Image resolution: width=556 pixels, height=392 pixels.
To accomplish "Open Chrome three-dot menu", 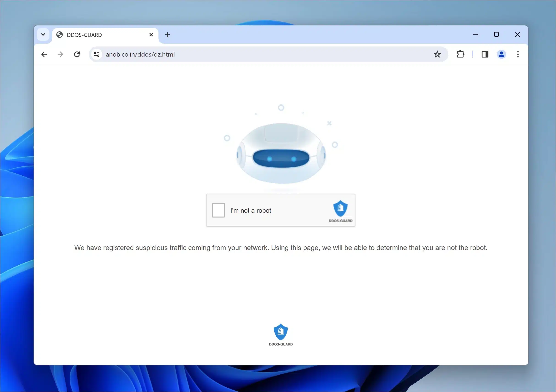I will point(518,54).
